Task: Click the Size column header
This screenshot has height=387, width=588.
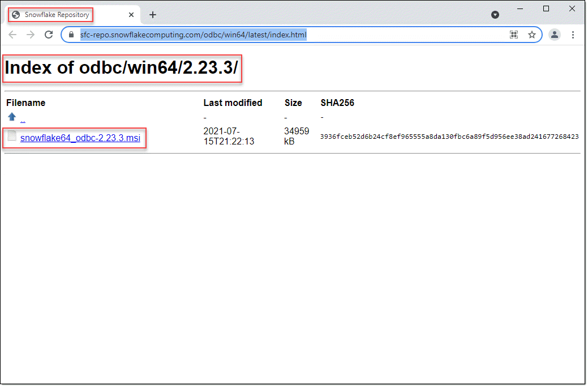Action: [x=293, y=103]
